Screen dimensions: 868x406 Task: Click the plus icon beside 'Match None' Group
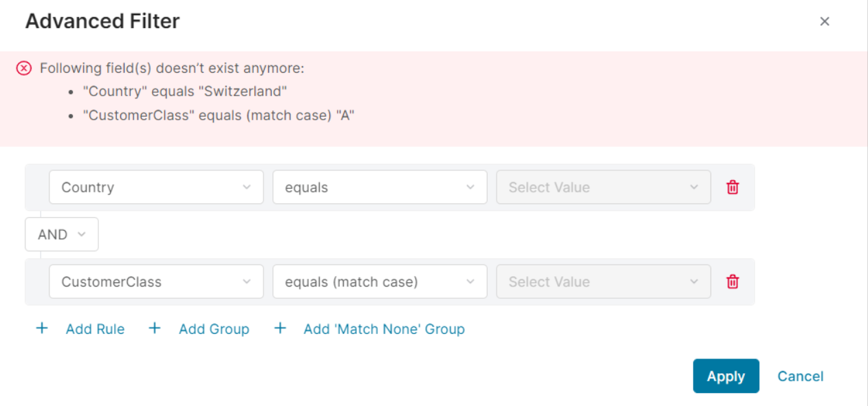(280, 328)
